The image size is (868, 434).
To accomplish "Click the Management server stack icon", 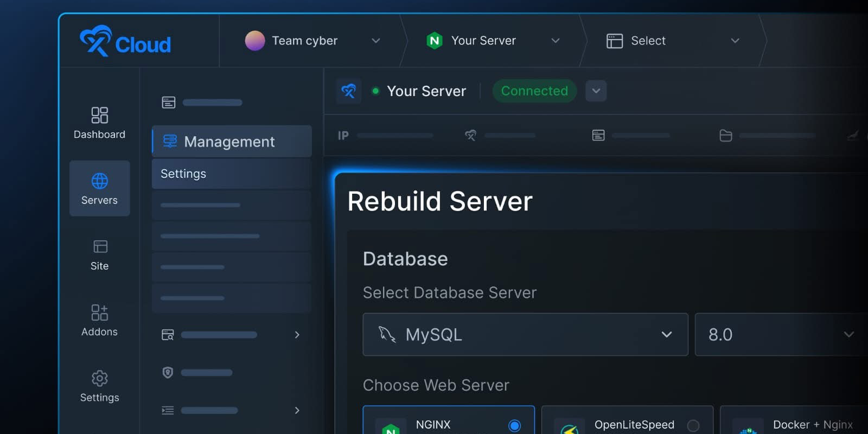I will pyautogui.click(x=170, y=141).
